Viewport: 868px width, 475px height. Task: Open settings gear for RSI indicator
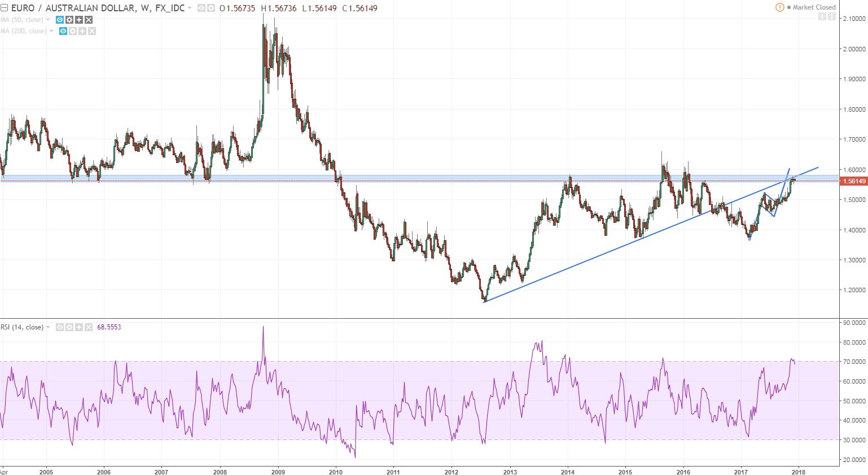click(69, 327)
